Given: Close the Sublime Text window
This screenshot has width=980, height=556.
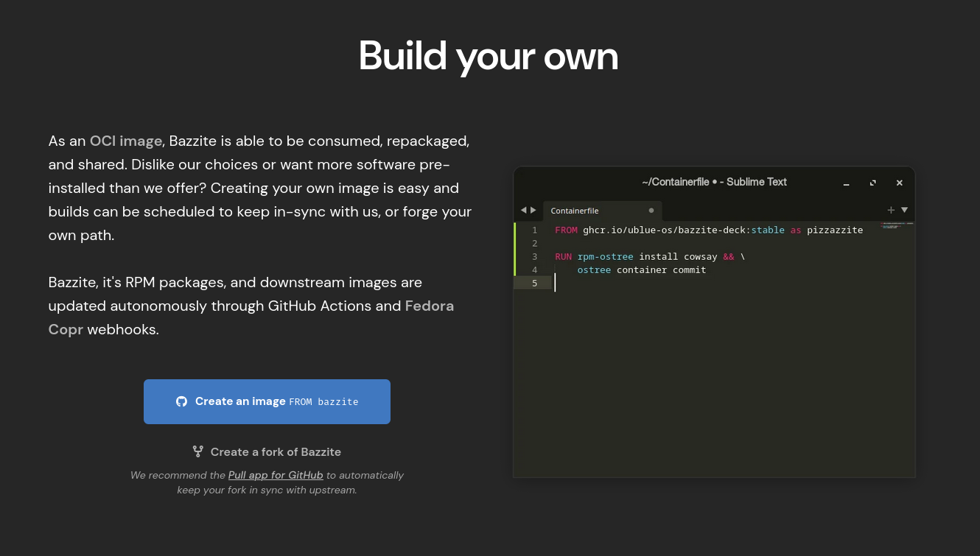Looking at the screenshot, I should (x=900, y=183).
